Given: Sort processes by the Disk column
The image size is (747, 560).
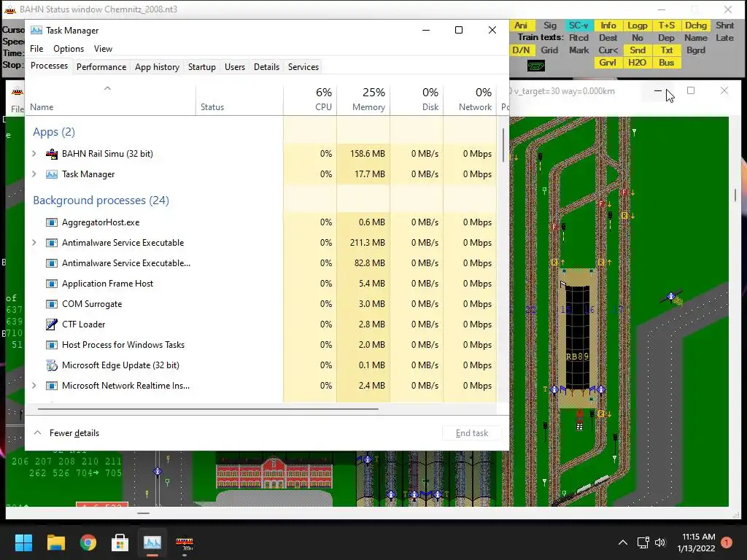Looking at the screenshot, I should click(417, 99).
